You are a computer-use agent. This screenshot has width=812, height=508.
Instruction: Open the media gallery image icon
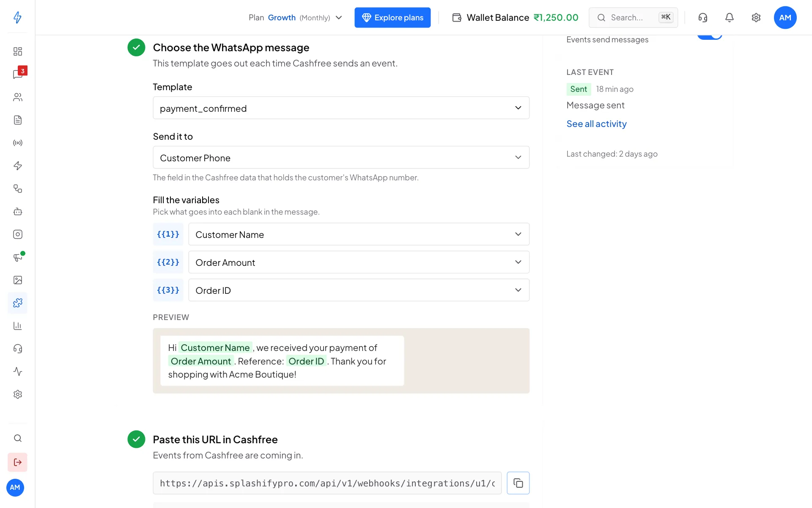[17, 280]
